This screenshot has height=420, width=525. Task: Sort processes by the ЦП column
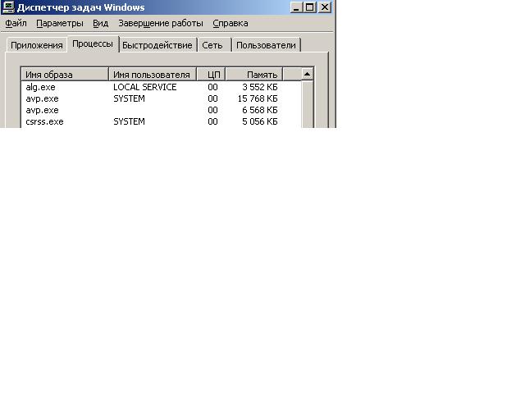[x=211, y=75]
